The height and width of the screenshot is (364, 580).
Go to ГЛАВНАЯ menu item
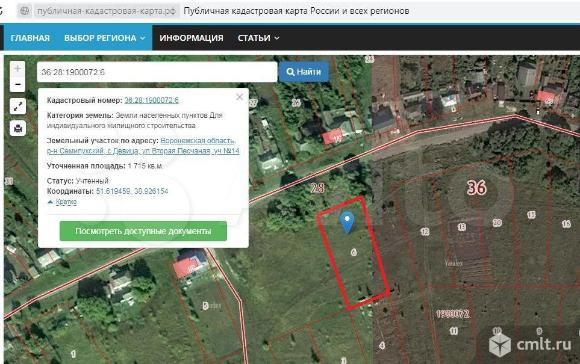pos(30,38)
